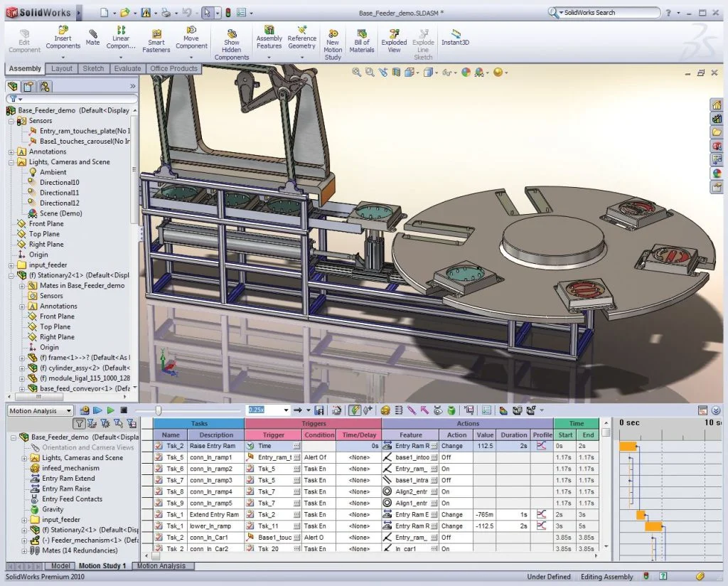The width and height of the screenshot is (728, 586).
Task: Switch to the Office Products tab
Action: [x=173, y=69]
